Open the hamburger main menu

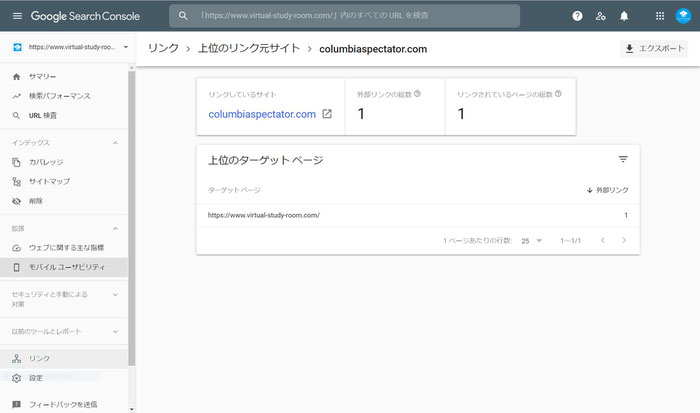coord(17,16)
